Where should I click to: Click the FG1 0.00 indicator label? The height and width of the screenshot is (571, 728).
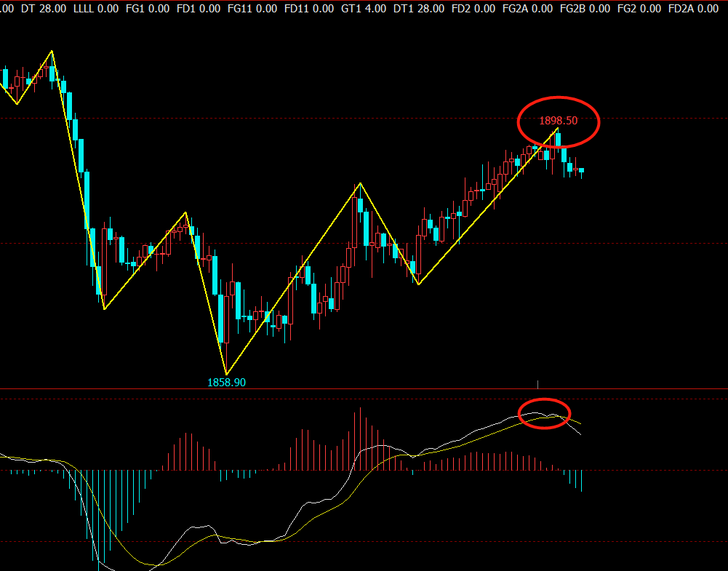pos(148,8)
